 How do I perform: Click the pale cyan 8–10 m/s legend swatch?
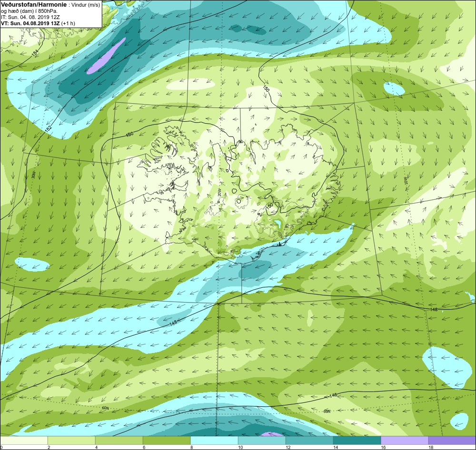point(214,440)
